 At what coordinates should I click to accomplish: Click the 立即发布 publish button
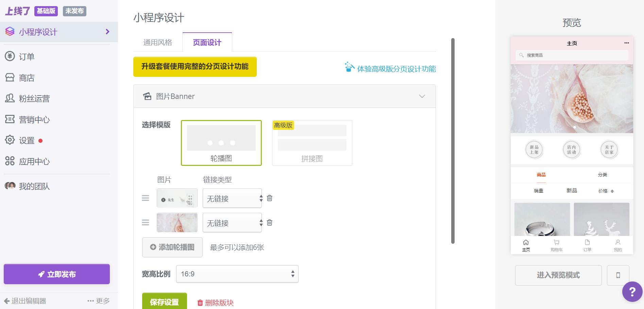click(x=56, y=274)
